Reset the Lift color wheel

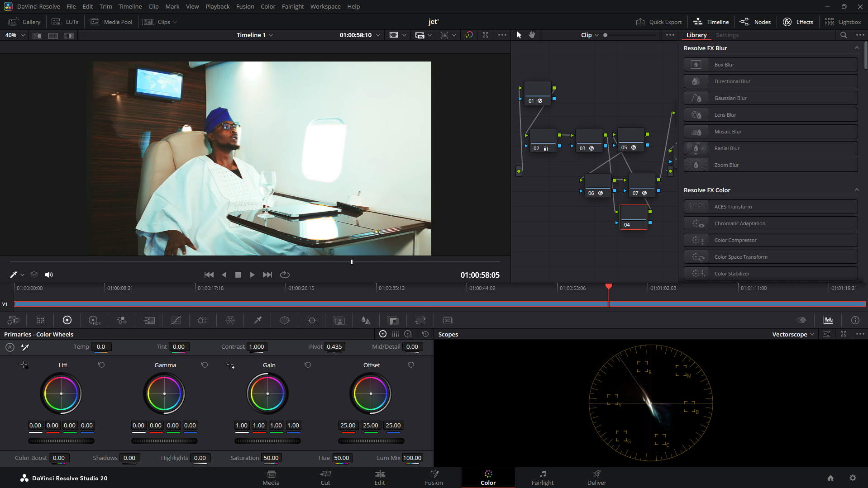click(101, 365)
